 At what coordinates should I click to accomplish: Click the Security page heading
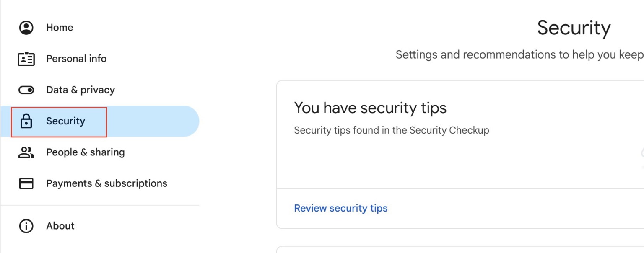point(574,27)
